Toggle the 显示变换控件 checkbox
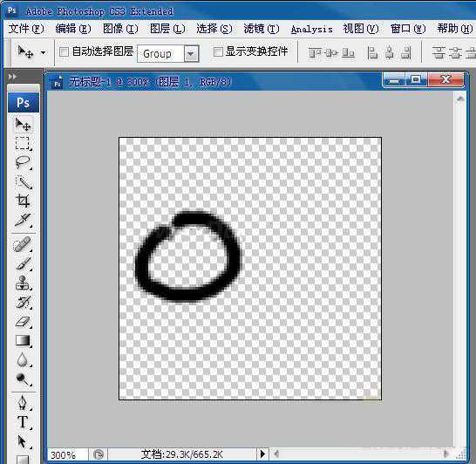This screenshot has height=464, width=476. point(218,52)
